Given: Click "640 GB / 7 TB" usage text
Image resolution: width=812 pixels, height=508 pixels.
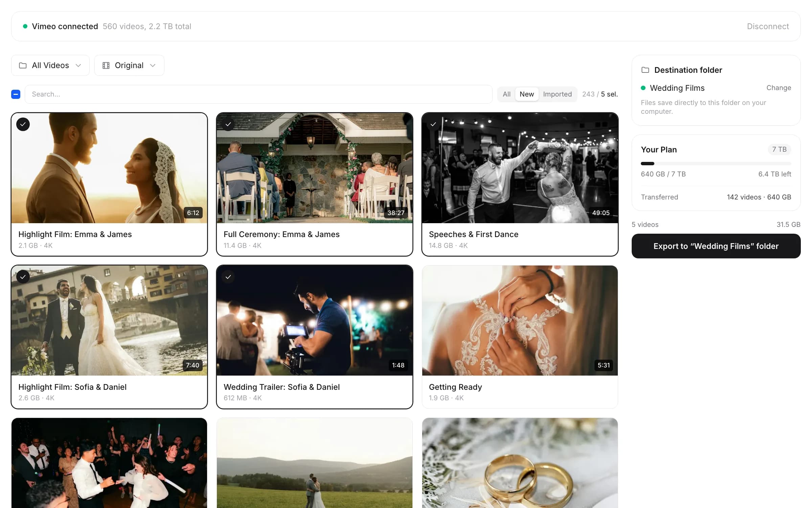Looking at the screenshot, I should coord(663,174).
